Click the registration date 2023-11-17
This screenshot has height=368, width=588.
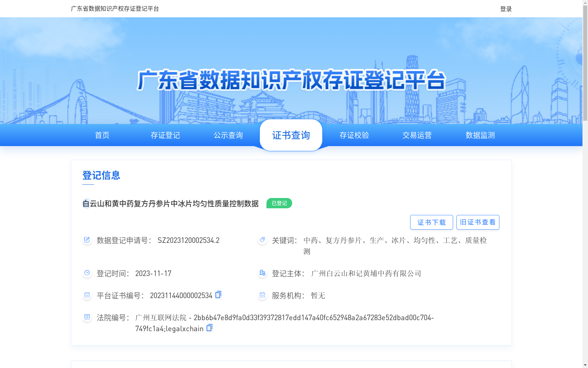tap(153, 273)
